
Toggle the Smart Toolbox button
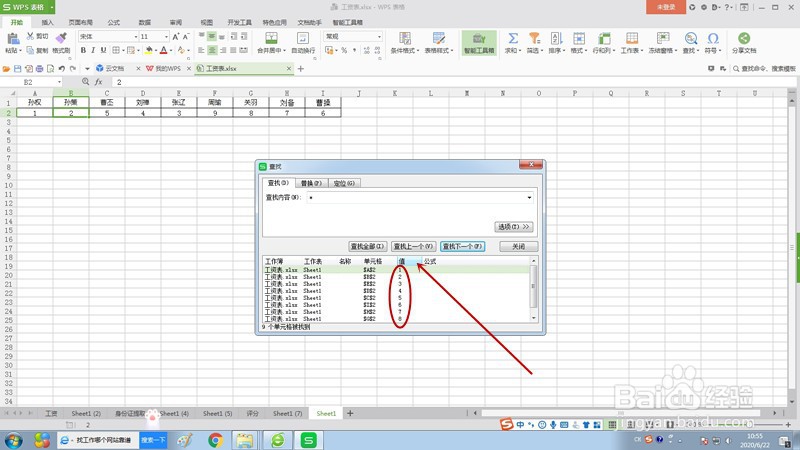479,43
